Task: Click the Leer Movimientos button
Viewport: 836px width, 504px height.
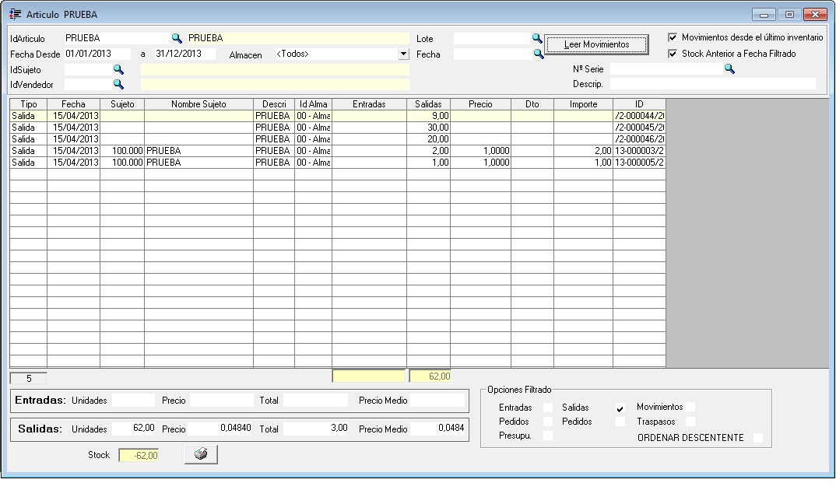Action: 596,44
